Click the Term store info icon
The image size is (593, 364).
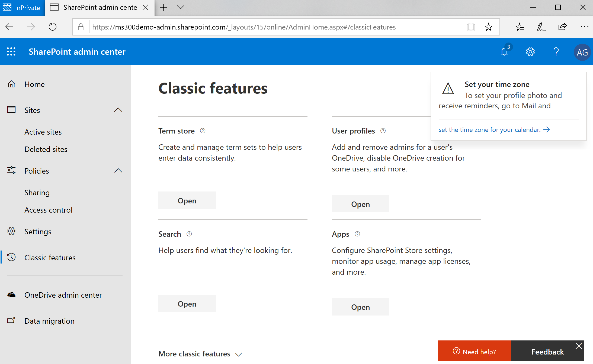pos(203,131)
